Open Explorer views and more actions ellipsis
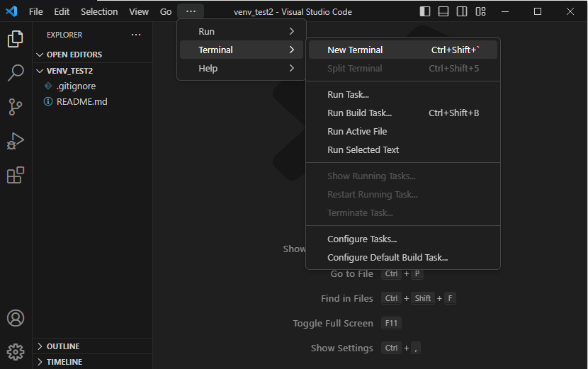The image size is (588, 369). coord(136,35)
